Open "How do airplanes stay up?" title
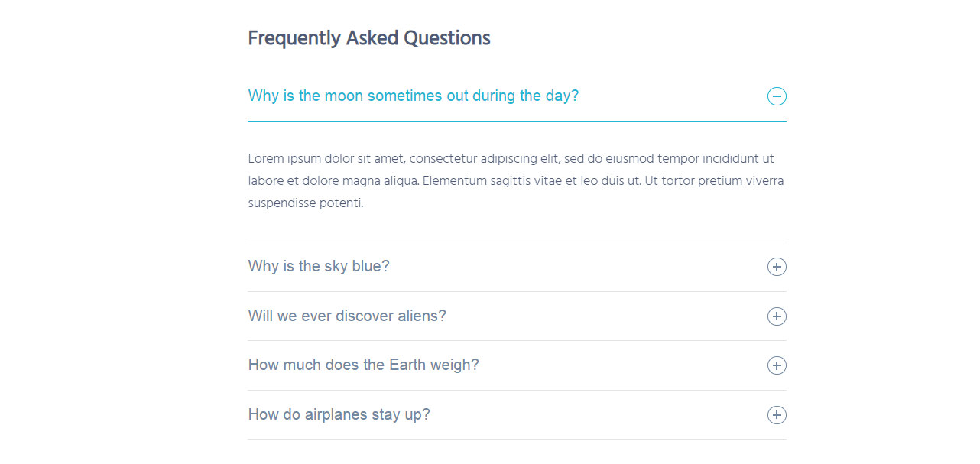The image size is (980, 464). [339, 414]
